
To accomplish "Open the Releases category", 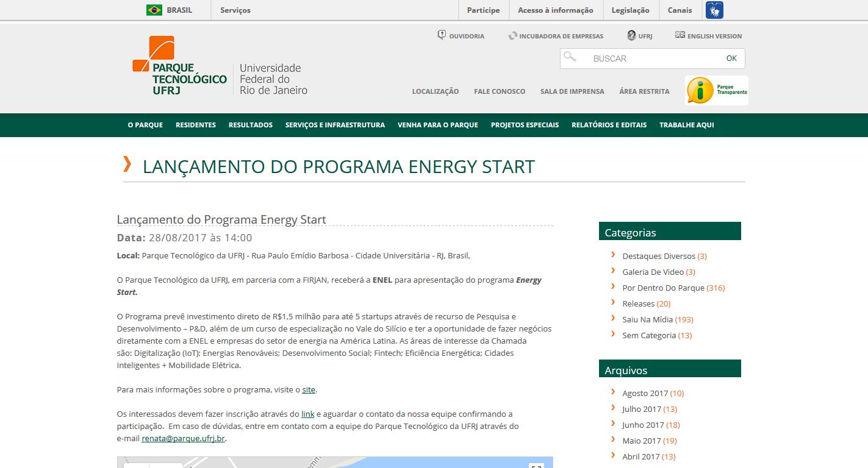I will point(638,303).
